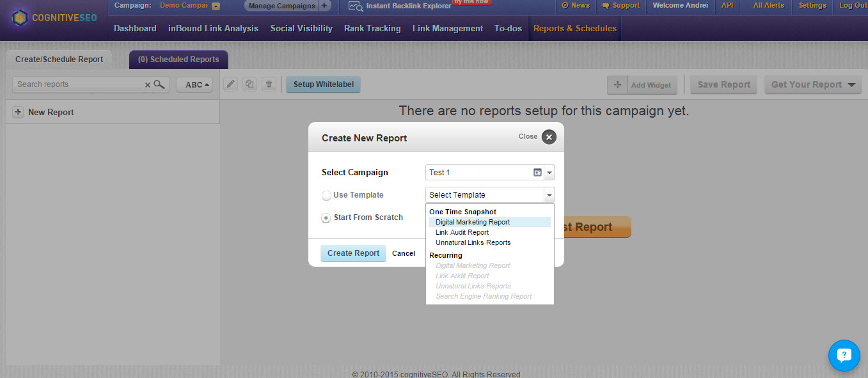Click Cancel in the Create New Report dialog

point(404,253)
